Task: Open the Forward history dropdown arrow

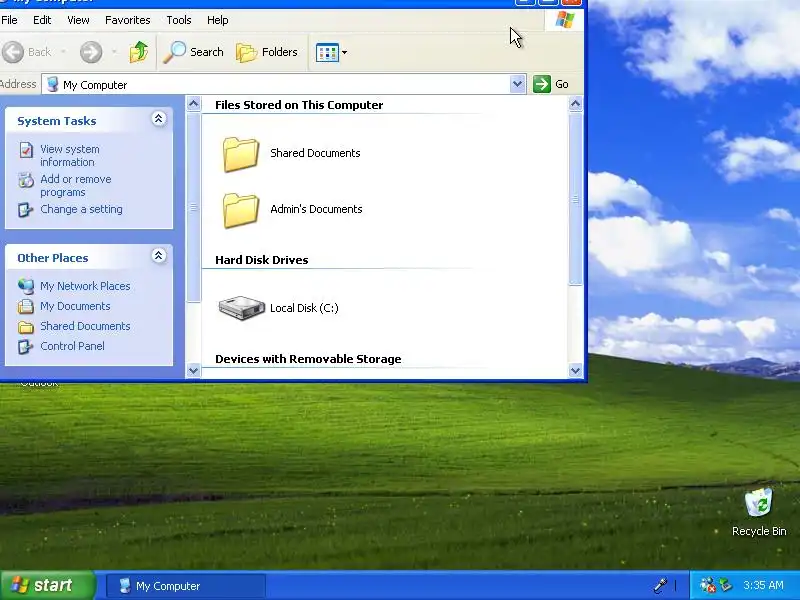Action: [x=114, y=52]
